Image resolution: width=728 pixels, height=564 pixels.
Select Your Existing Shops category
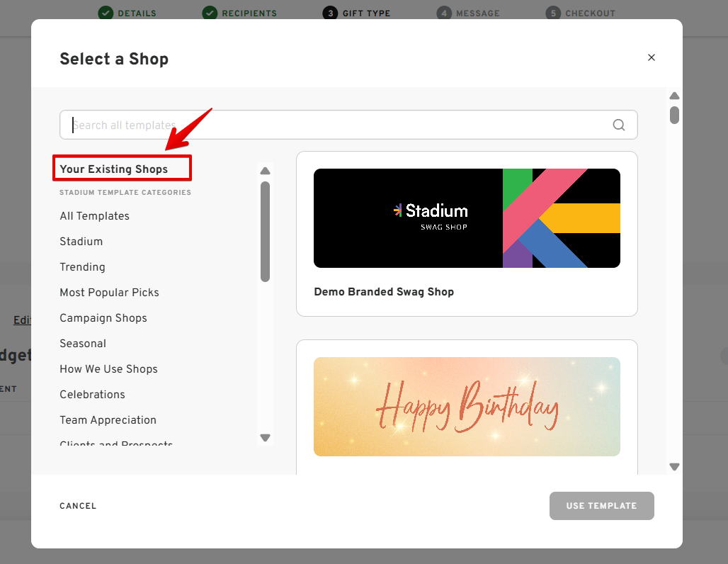click(x=114, y=169)
